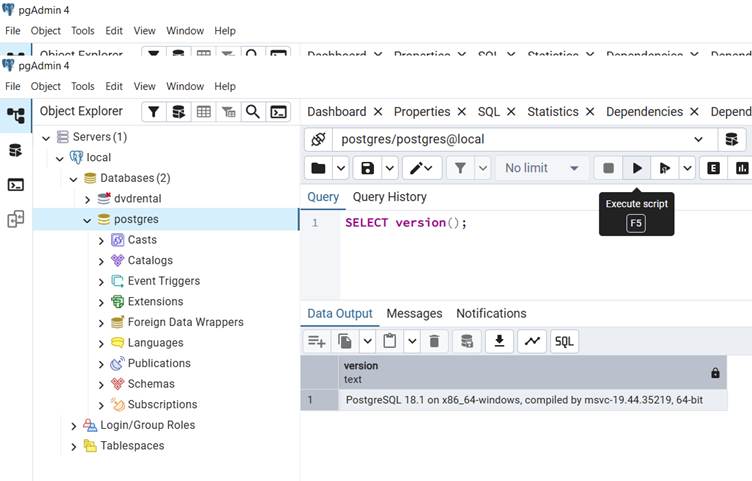Click the download results to file icon
The image size is (752, 481).
(x=499, y=341)
